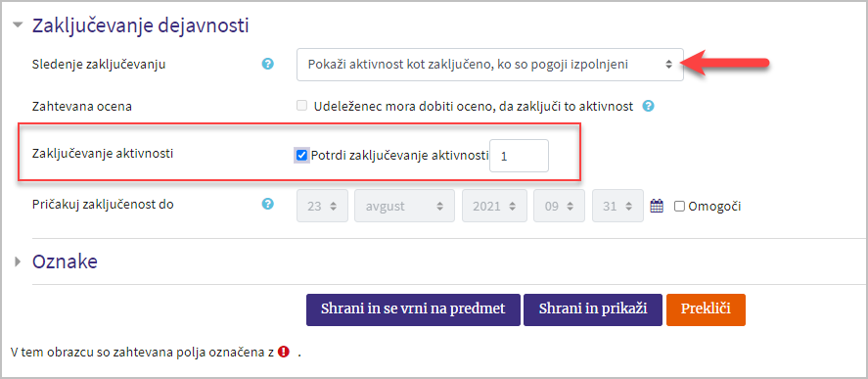Open the minute dropdown showing 31
The image size is (868, 379).
[x=617, y=206]
